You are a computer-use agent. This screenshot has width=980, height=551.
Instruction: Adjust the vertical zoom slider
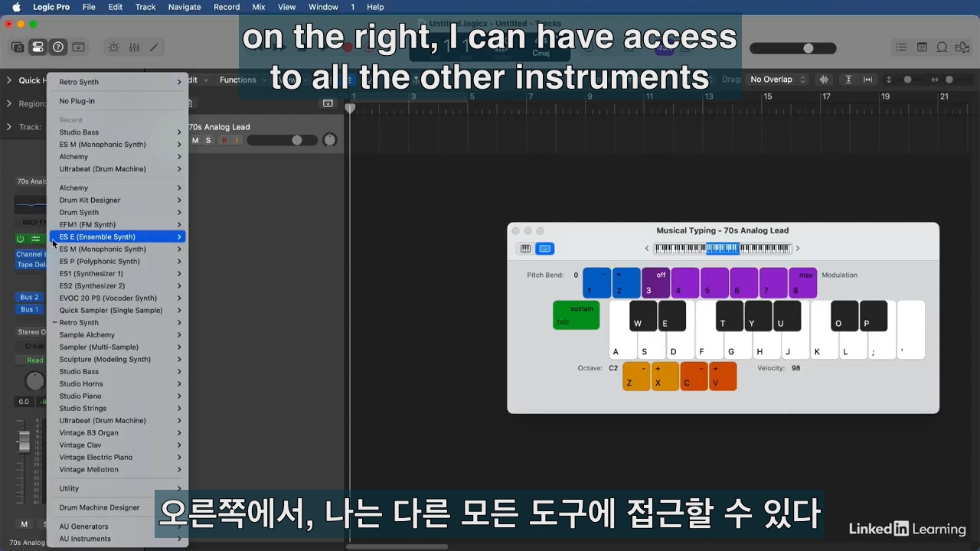coord(908,80)
